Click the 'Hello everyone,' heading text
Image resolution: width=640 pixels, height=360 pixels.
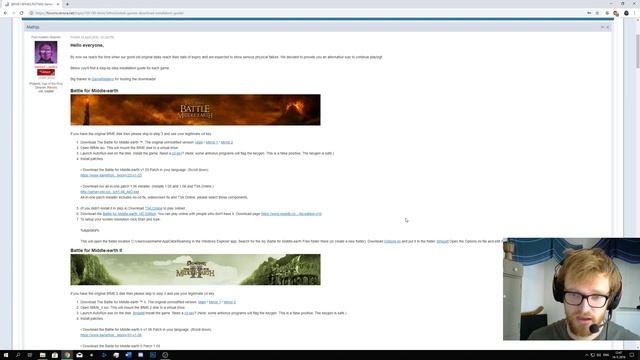pos(87,45)
